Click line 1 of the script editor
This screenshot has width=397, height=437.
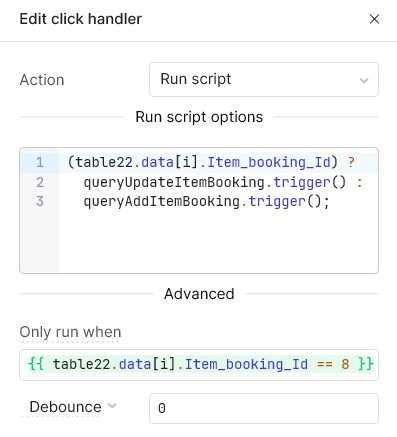[x=211, y=162]
